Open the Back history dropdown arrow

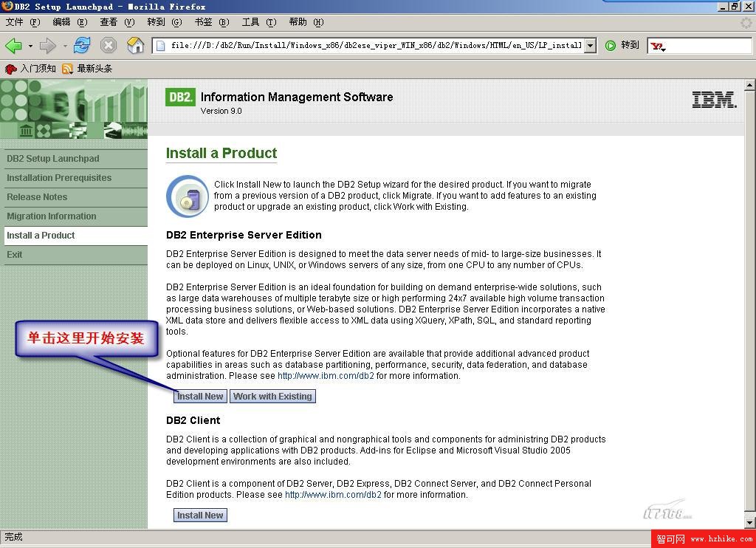[30, 47]
